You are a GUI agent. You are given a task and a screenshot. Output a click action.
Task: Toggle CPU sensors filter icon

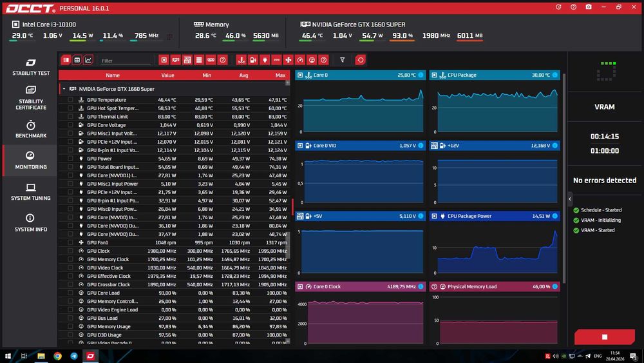(x=164, y=60)
